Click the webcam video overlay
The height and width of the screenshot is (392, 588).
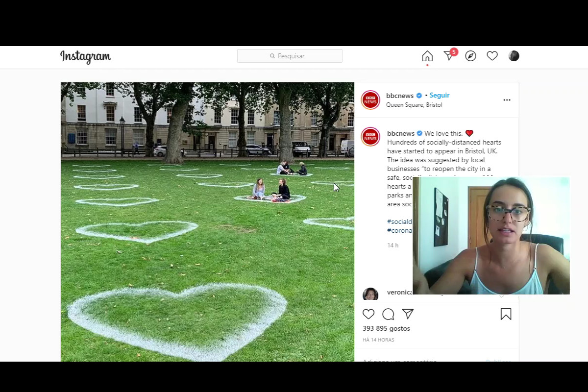pos(491,236)
